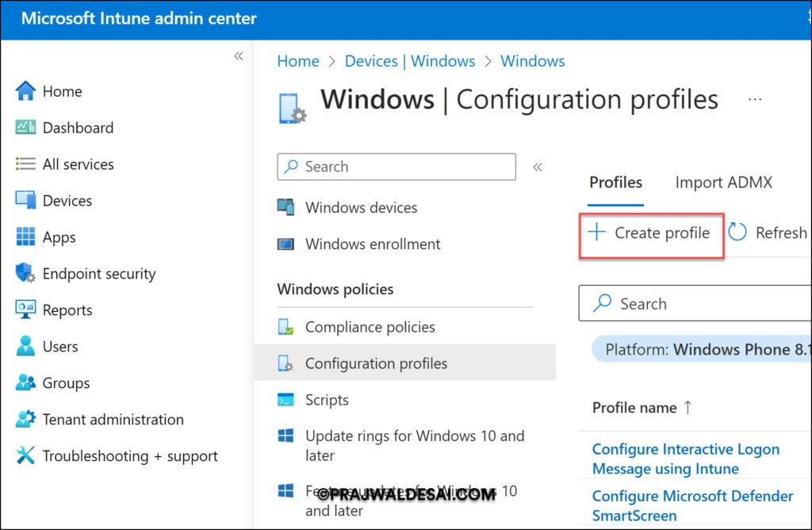The image size is (812, 530).
Task: Focus the profiles Search field
Action: pos(695,303)
